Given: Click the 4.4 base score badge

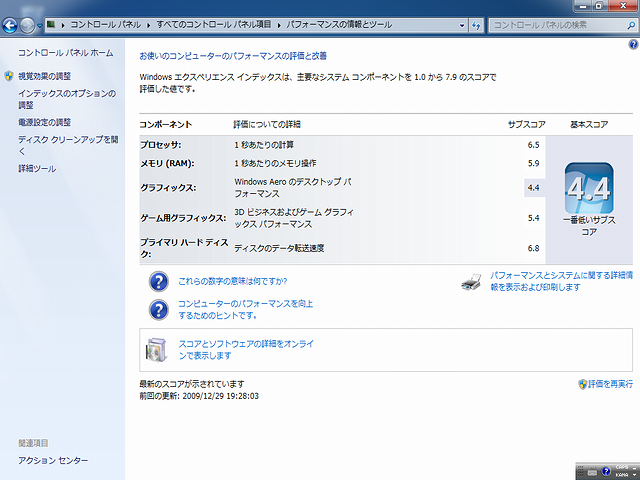Looking at the screenshot, I should pos(589,188).
